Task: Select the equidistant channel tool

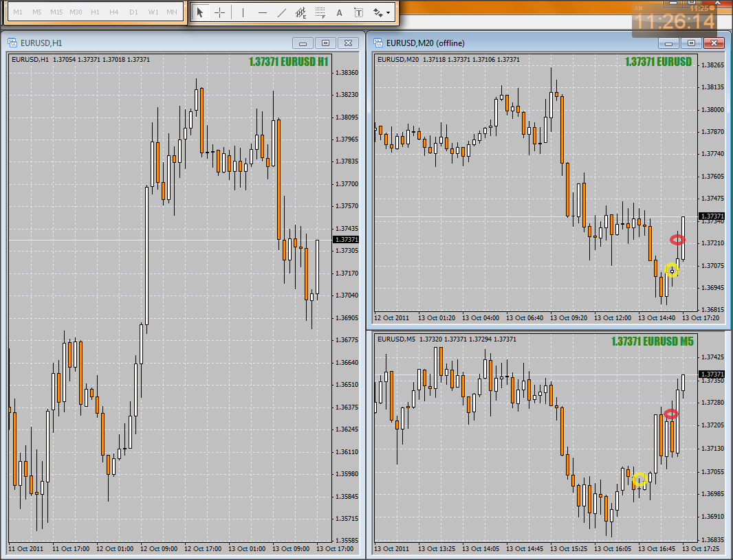Action: coord(301,12)
